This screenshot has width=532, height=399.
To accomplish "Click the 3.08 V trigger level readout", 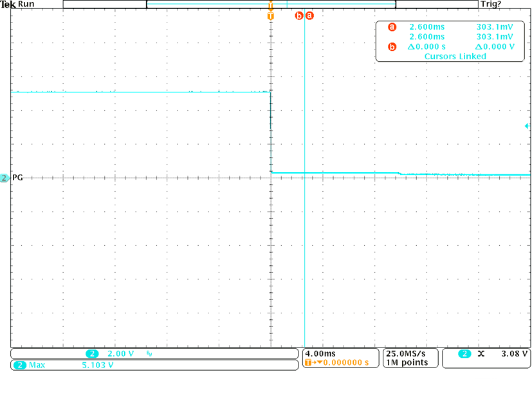I will [x=514, y=354].
